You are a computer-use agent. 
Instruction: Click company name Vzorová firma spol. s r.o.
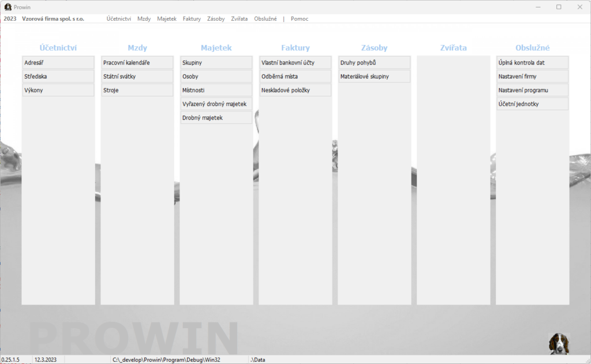[x=53, y=19]
